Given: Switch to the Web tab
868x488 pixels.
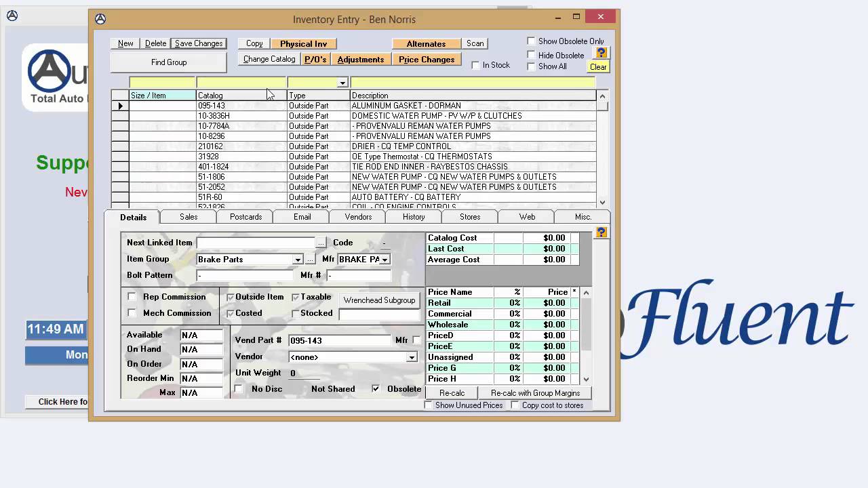Looking at the screenshot, I should (x=527, y=217).
